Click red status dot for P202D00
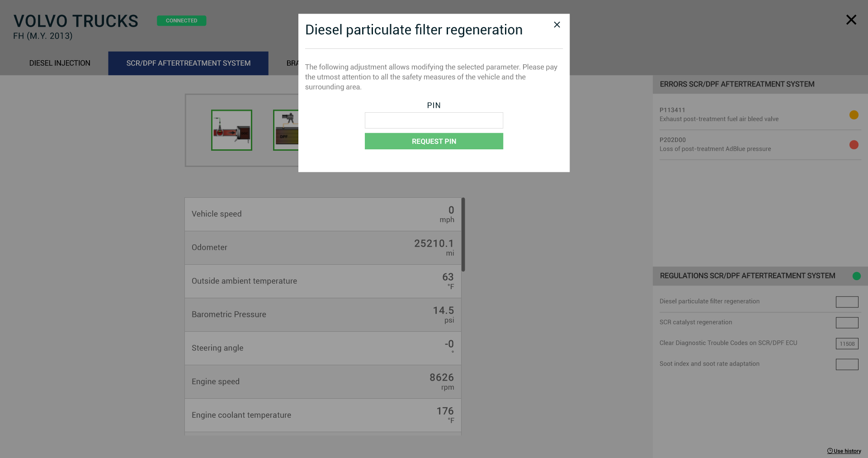 (854, 145)
